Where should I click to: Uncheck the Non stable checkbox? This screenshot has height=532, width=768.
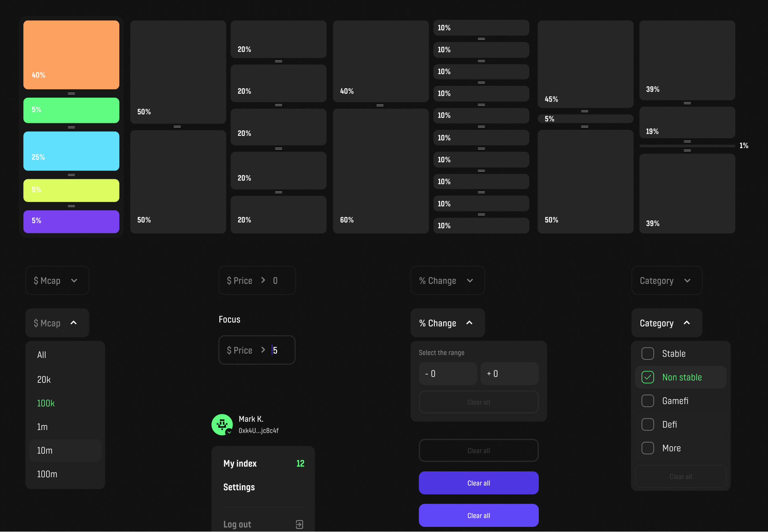pos(648,377)
